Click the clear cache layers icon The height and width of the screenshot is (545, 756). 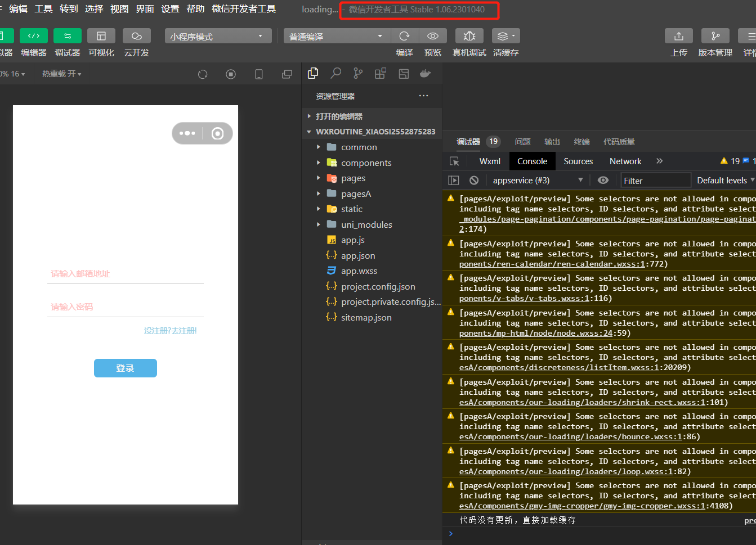click(x=506, y=36)
